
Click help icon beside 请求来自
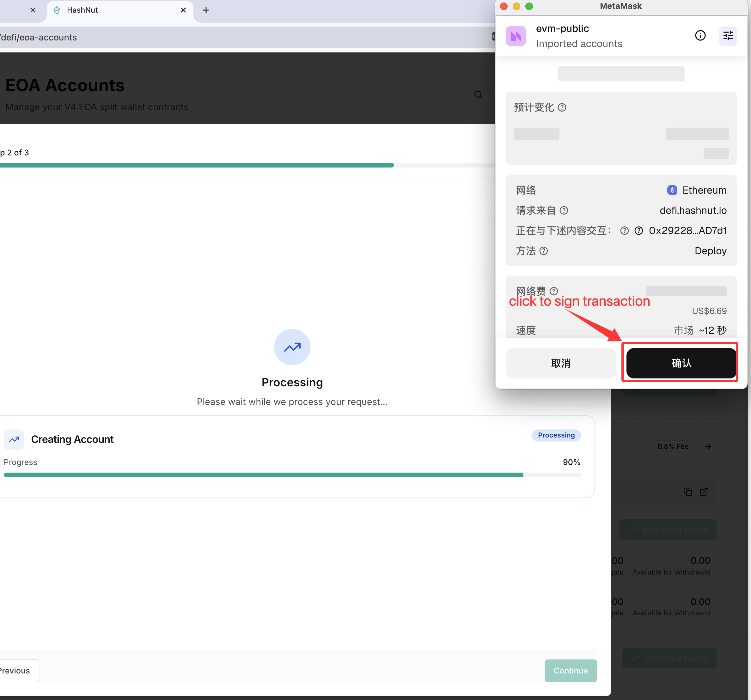coord(564,210)
